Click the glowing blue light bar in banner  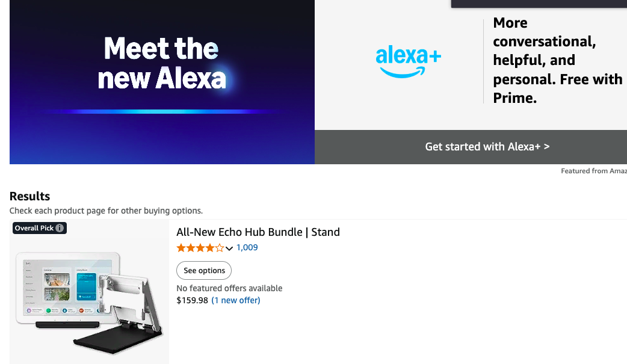pos(162,111)
